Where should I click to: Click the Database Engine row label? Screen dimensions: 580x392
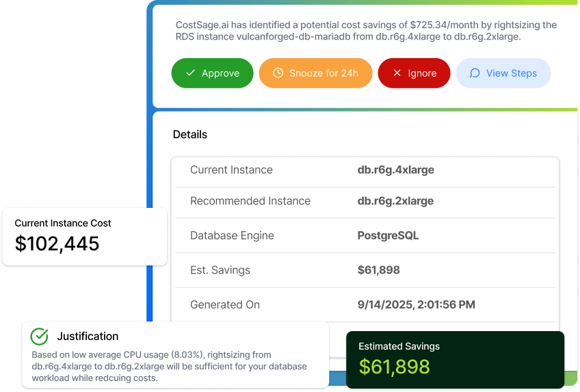[x=232, y=235]
